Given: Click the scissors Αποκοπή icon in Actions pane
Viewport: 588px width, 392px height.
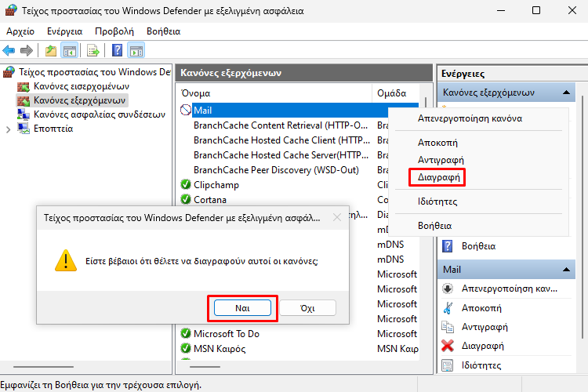Looking at the screenshot, I should [x=448, y=307].
